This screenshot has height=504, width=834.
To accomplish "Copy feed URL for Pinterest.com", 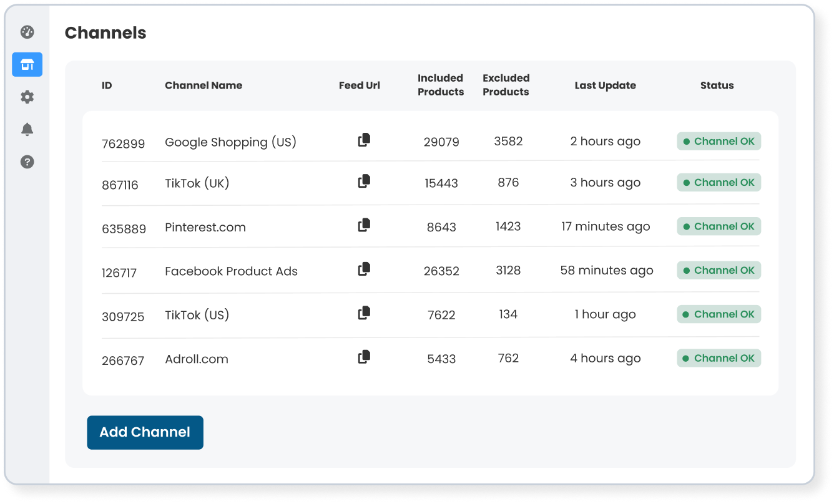I will [364, 225].
